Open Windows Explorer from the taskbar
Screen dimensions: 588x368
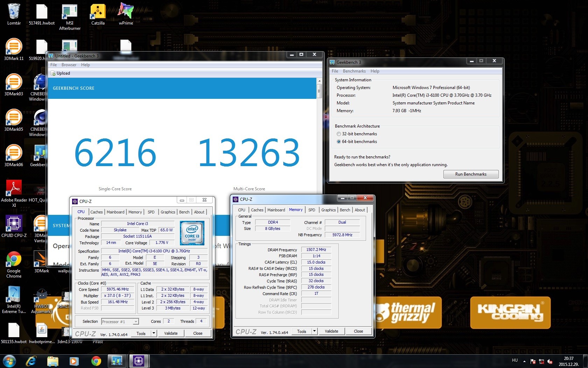pyautogui.click(x=53, y=361)
